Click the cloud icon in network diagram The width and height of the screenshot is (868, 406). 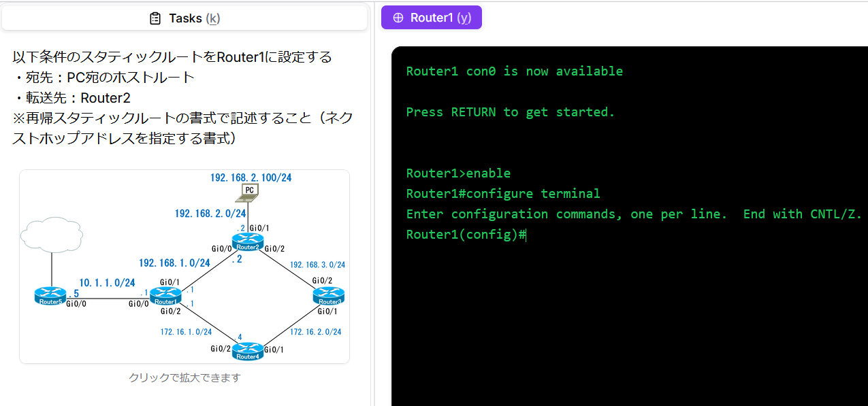52,234
